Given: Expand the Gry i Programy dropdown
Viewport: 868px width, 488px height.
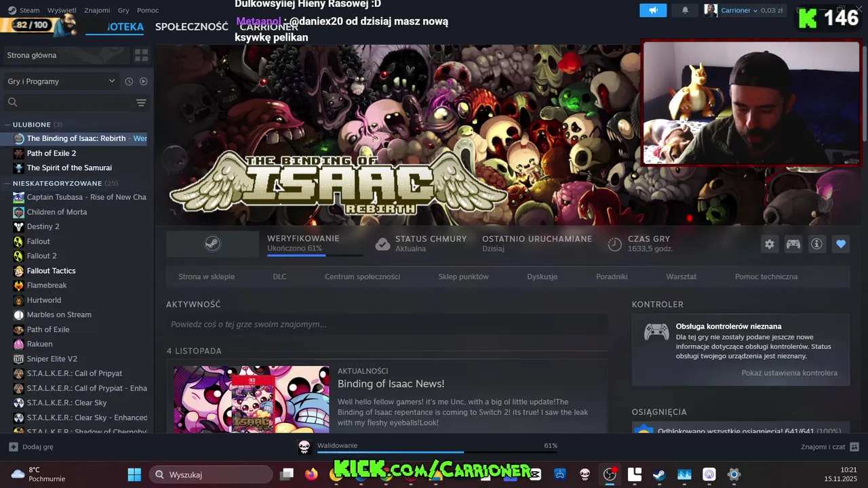Looking at the screenshot, I should click(61, 81).
